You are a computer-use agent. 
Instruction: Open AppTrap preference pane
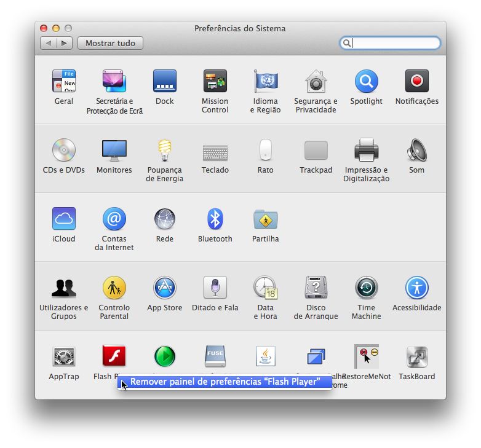coord(63,356)
